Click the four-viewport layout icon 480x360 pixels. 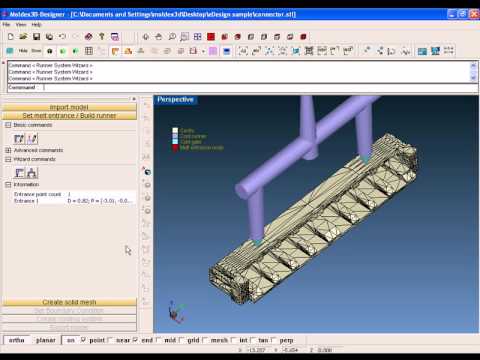(x=198, y=37)
